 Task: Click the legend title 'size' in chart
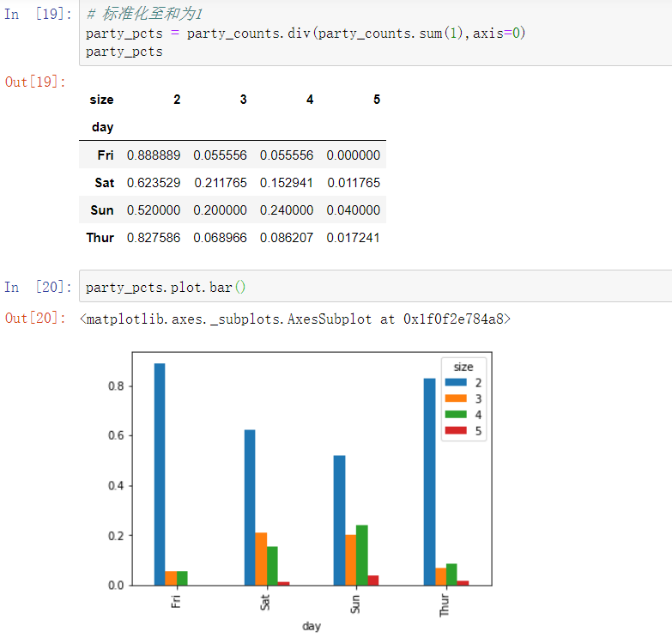[463, 367]
